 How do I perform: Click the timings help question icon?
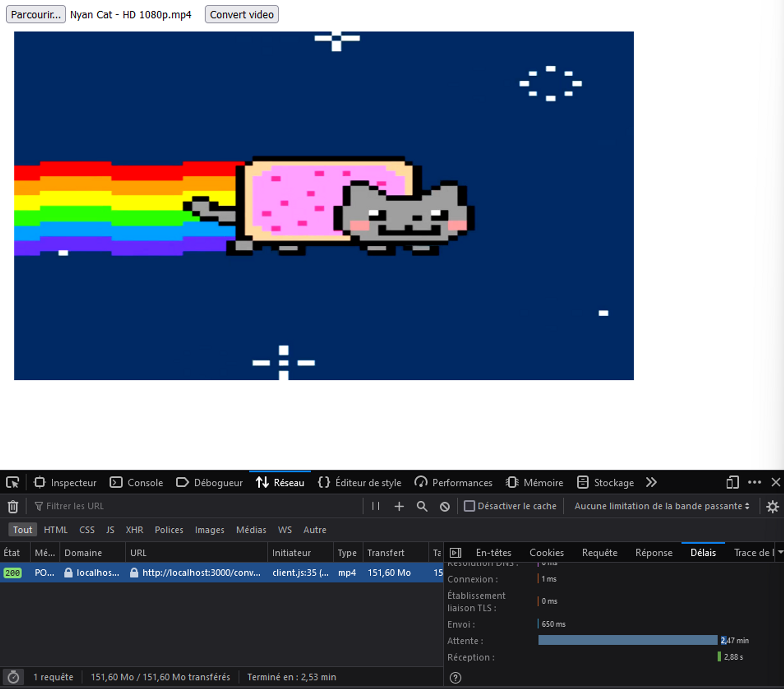tap(455, 678)
